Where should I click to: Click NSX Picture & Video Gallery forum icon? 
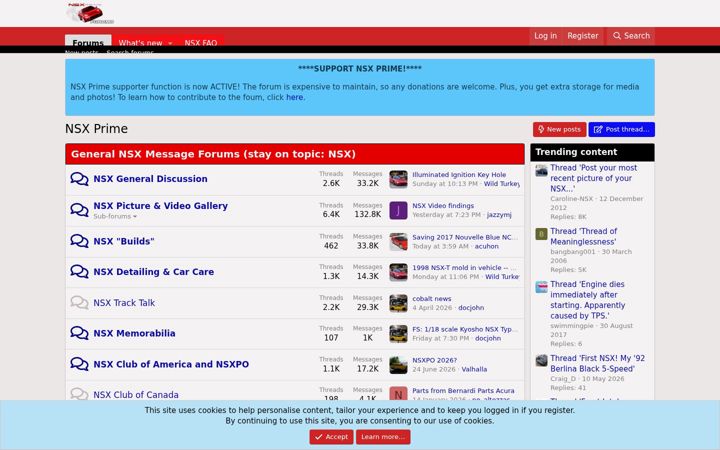79,210
